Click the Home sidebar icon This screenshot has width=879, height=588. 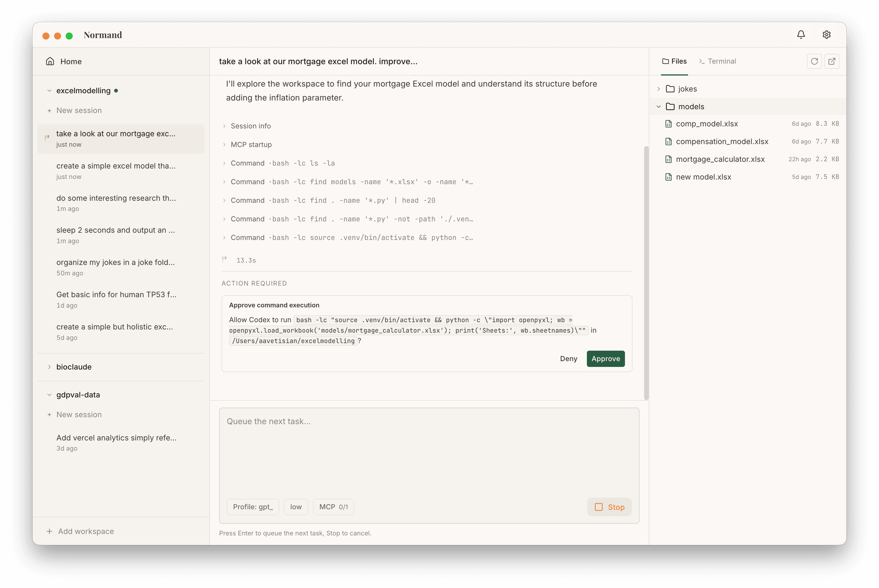pos(50,61)
